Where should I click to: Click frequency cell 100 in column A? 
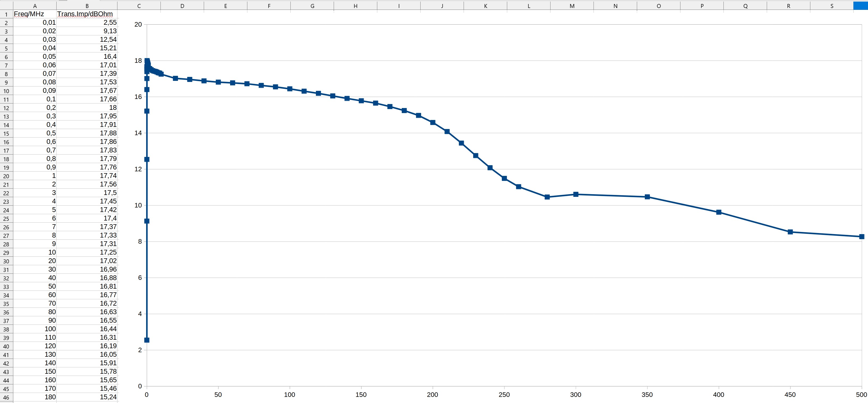[x=35, y=329]
